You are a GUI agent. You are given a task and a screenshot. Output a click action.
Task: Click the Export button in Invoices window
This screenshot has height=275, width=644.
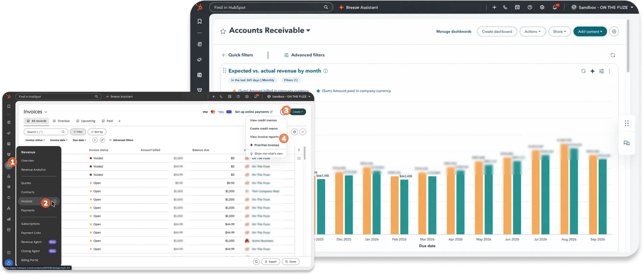click(x=270, y=261)
